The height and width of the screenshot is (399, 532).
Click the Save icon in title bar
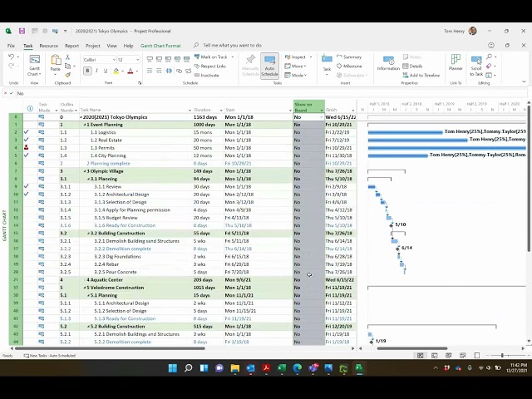click(x=22, y=31)
